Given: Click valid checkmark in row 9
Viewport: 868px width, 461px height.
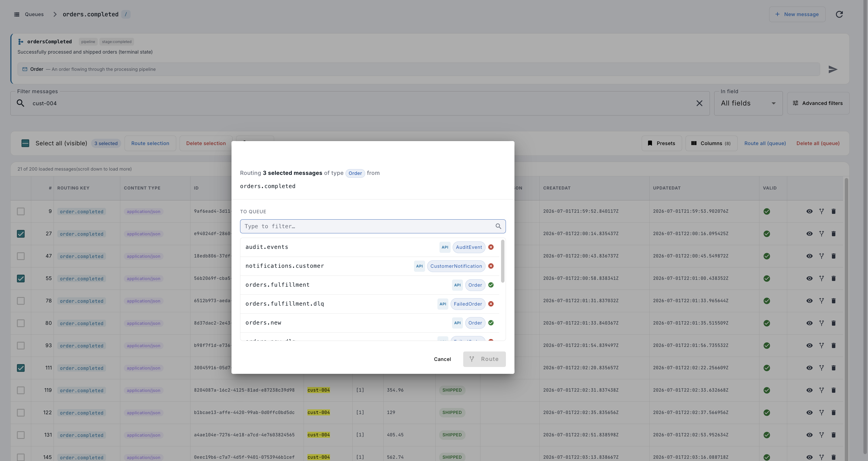Looking at the screenshot, I should (x=767, y=212).
